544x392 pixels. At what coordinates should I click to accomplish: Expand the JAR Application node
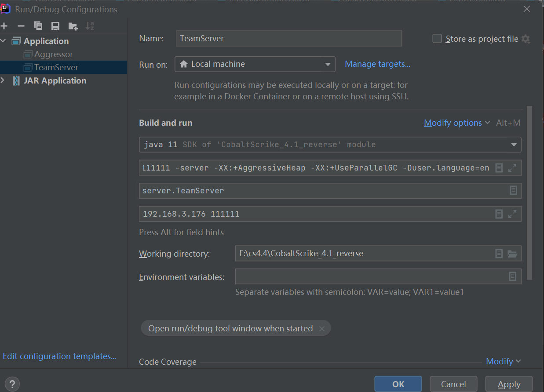click(x=4, y=80)
